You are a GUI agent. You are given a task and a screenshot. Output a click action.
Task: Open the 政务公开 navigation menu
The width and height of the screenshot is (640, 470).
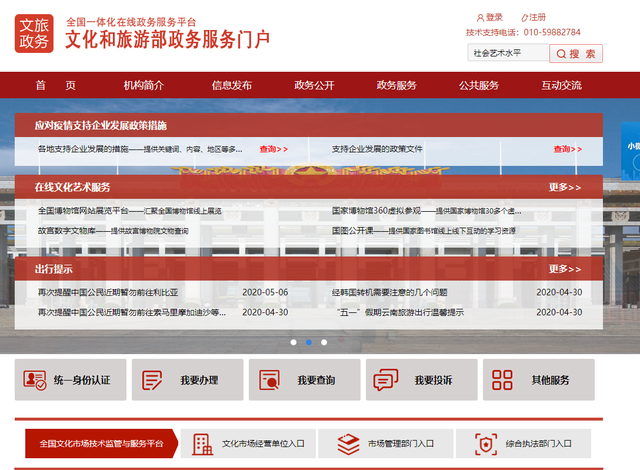(314, 85)
